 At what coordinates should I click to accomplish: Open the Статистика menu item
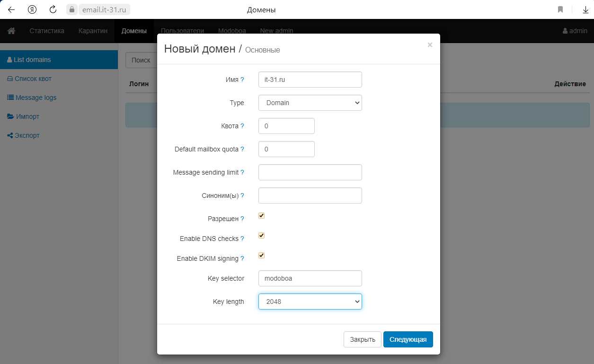47,31
